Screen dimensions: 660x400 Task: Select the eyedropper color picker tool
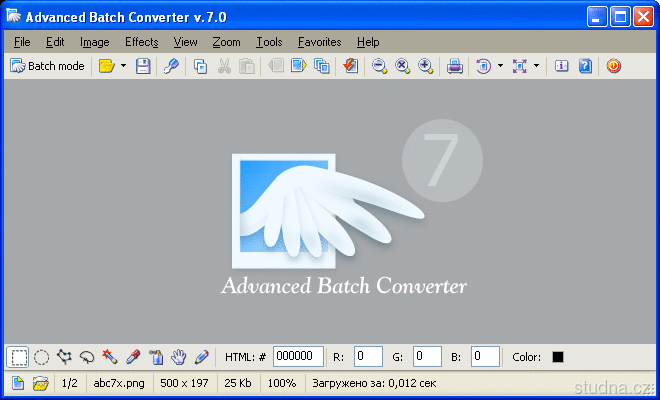[x=133, y=357]
